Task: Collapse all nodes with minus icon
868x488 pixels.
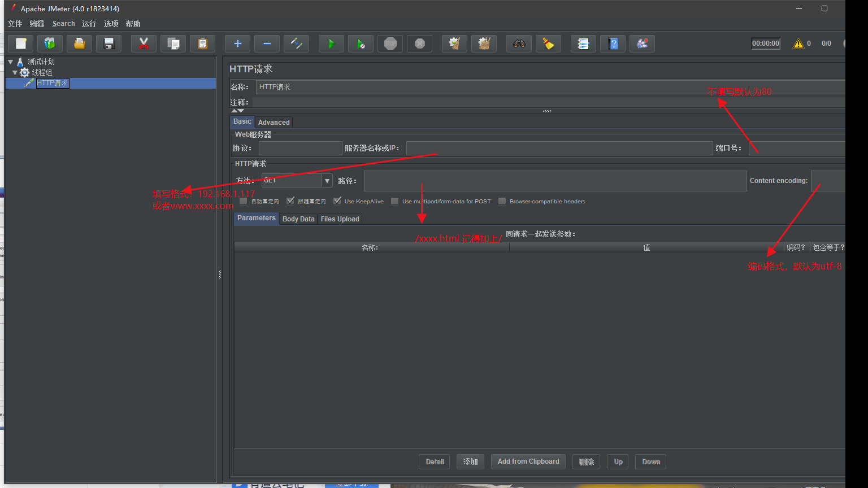Action: pyautogui.click(x=267, y=43)
